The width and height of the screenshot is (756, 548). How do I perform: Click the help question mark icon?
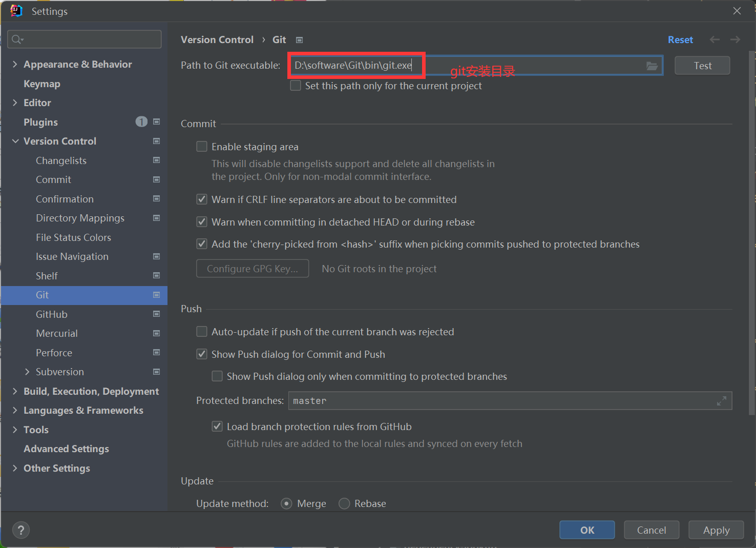(21, 530)
